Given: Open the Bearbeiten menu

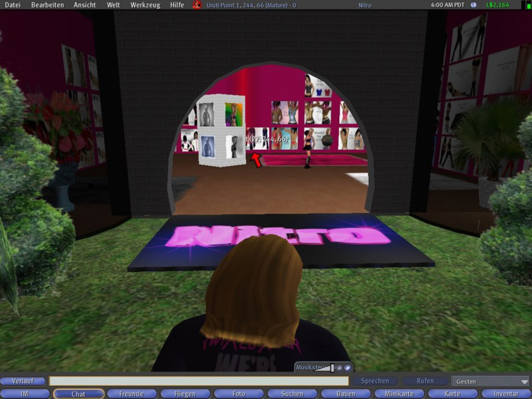Looking at the screenshot, I should [x=47, y=5].
